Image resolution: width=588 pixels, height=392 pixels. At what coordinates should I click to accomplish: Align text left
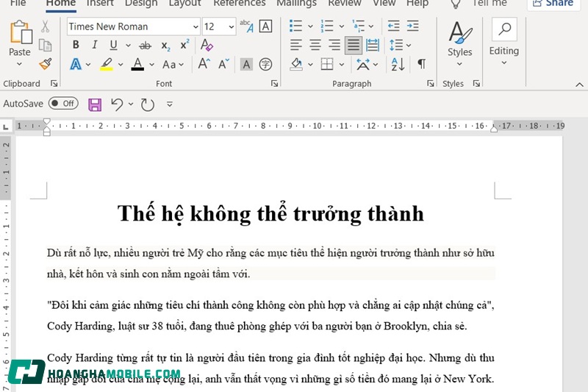[x=296, y=45]
